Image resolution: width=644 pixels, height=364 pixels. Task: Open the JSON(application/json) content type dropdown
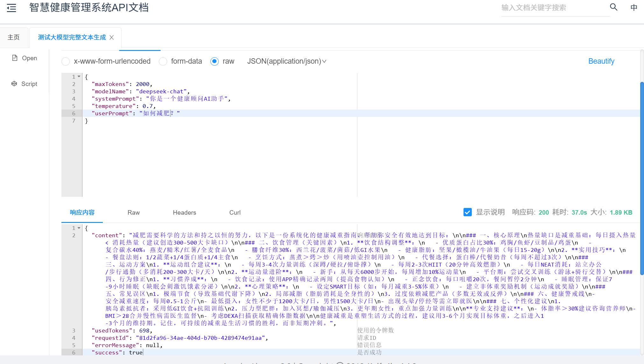click(x=287, y=61)
